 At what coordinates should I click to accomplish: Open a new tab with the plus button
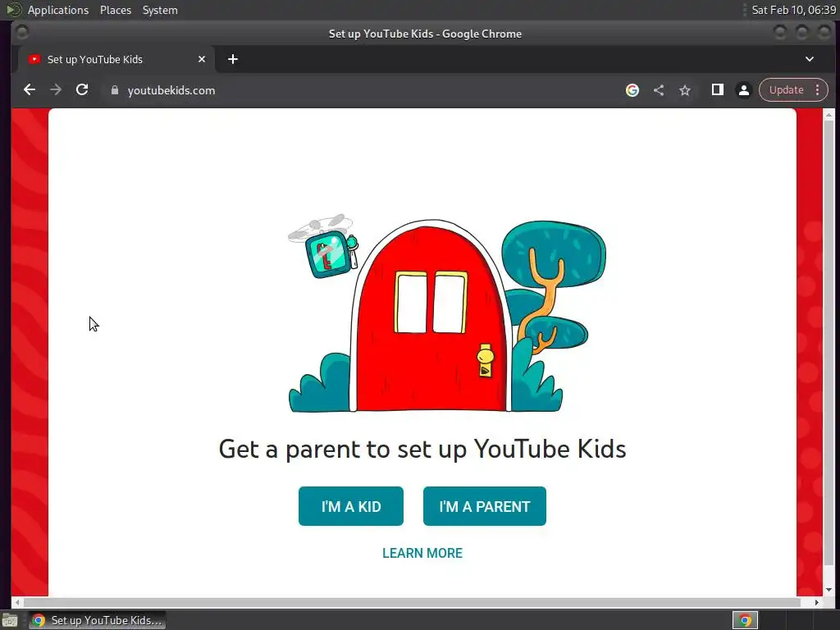[232, 59]
